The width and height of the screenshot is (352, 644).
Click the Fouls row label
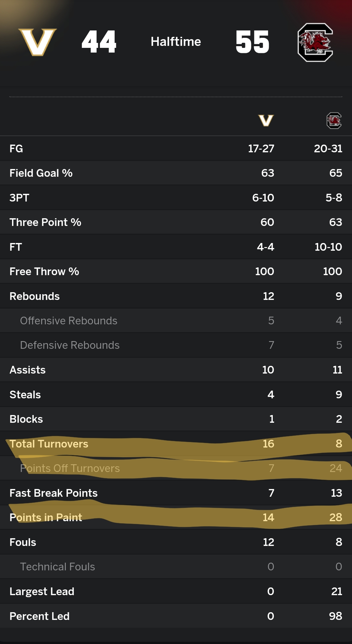click(x=23, y=542)
